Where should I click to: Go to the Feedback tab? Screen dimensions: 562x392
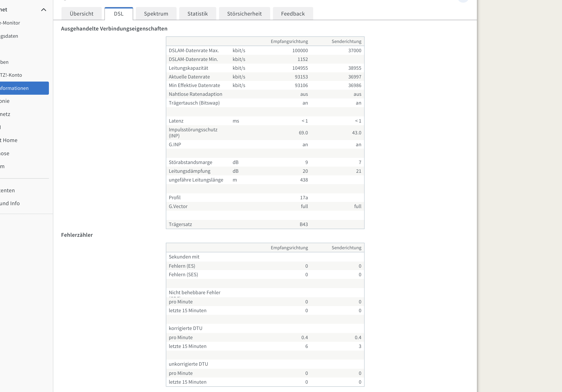293,14
